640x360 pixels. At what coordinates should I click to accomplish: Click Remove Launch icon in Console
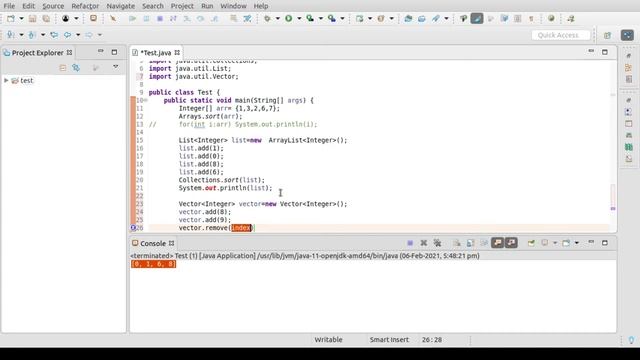pyautogui.click(x=424, y=243)
